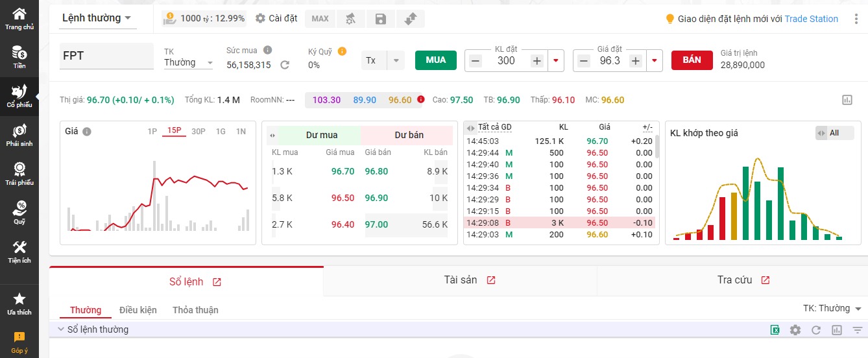Image resolution: width=868 pixels, height=358 pixels.
Task: Click the FPT stock symbol field
Action: click(106, 56)
